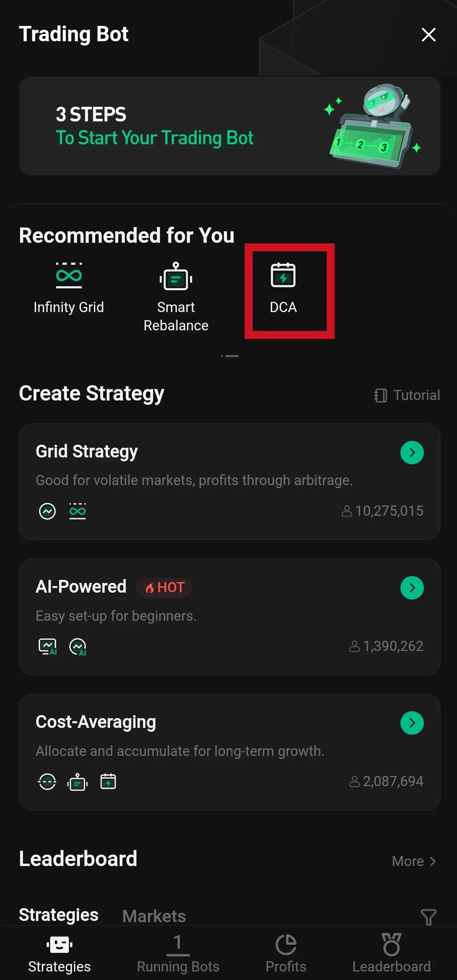Viewport: 457px width, 980px height.
Task: Open the 3 Steps trading bot banner
Action: point(229,126)
